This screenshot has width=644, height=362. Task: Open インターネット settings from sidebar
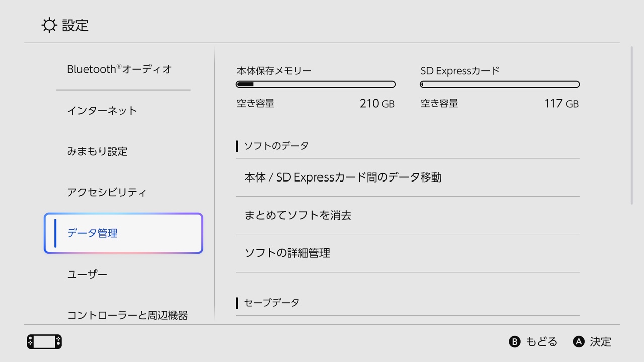(x=102, y=110)
